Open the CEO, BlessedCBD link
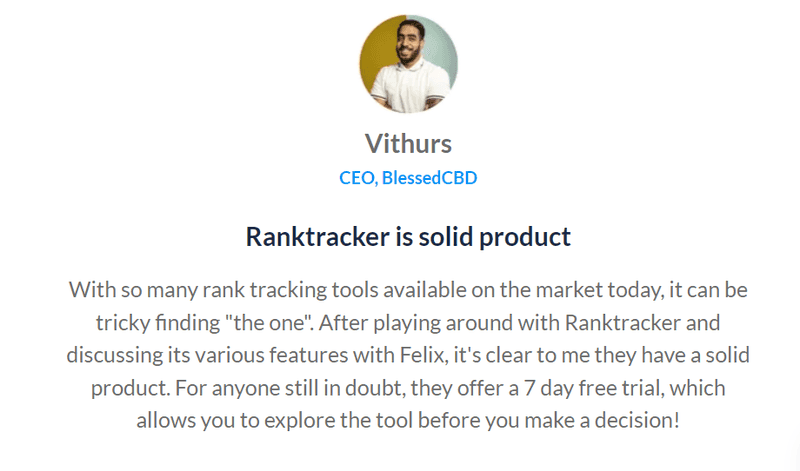The image size is (800, 471). [408, 178]
